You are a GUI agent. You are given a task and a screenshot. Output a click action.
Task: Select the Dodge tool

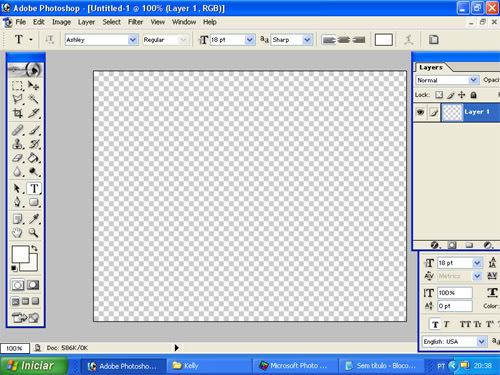click(x=33, y=172)
